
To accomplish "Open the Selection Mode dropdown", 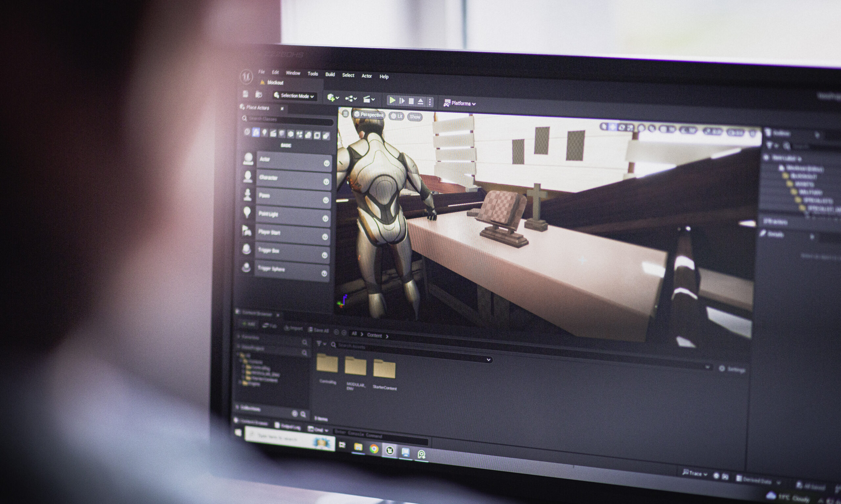I will tap(294, 96).
